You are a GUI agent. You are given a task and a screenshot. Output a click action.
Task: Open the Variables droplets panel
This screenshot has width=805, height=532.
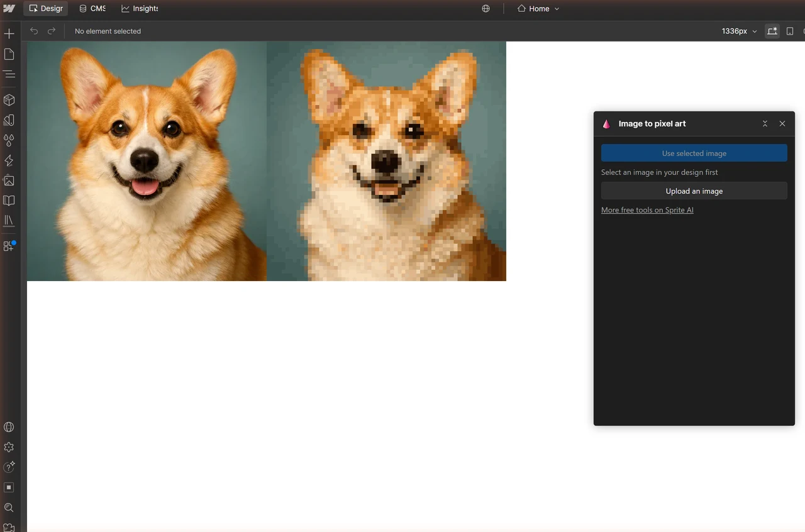click(9, 140)
